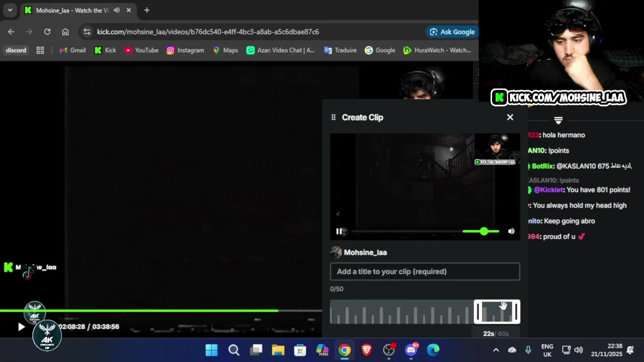The height and width of the screenshot is (362, 644).
Task: Click the chat filter lines icon
Action: click(558, 120)
